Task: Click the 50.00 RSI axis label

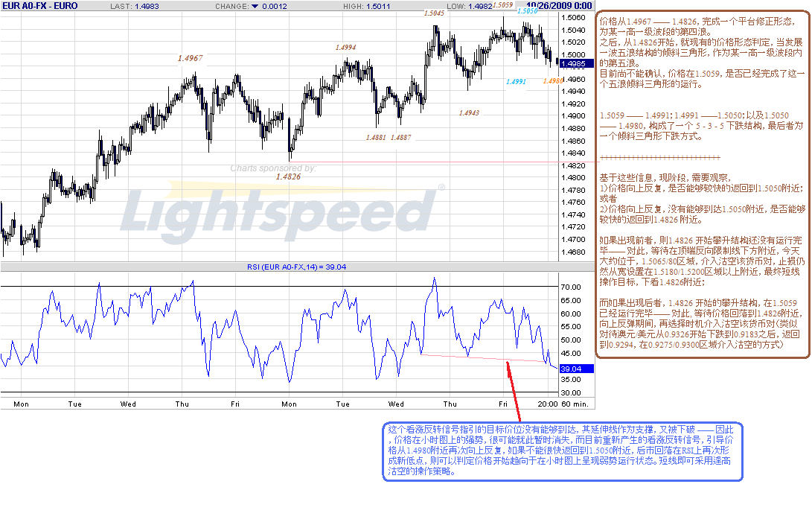Action: point(571,340)
